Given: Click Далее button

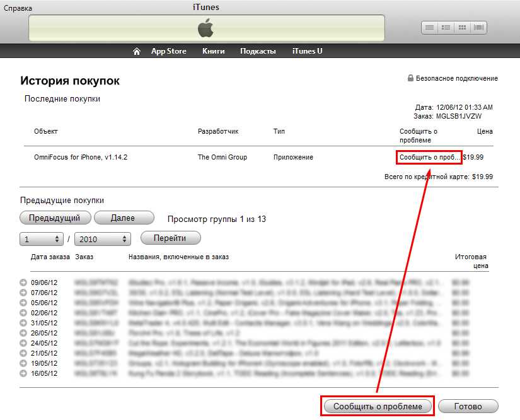Looking at the screenshot, I should pyautogui.click(x=124, y=218).
